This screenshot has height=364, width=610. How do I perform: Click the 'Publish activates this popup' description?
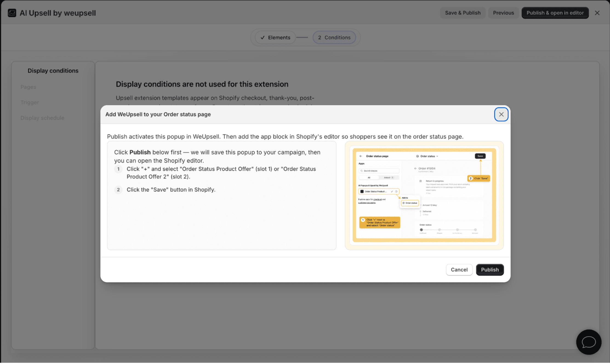coord(285,136)
